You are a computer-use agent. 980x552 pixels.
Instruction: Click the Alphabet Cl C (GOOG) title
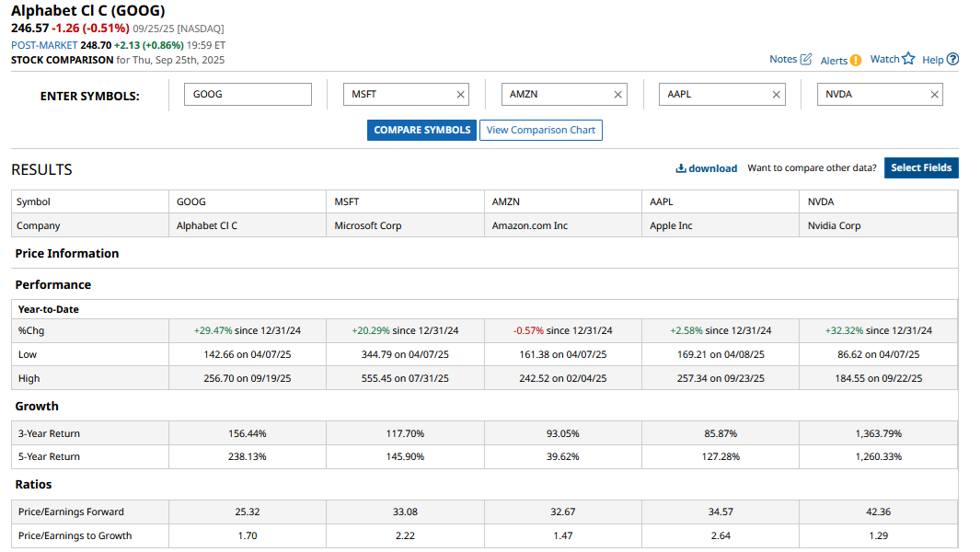(88, 11)
